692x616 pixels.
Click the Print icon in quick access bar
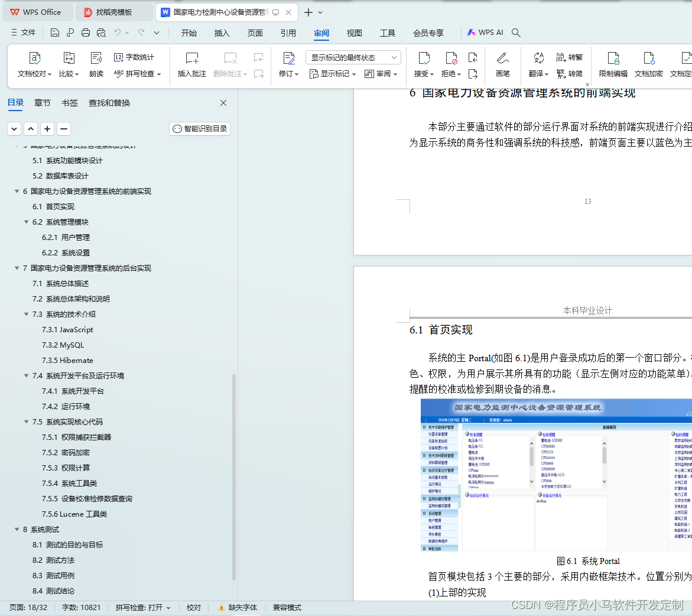86,33
